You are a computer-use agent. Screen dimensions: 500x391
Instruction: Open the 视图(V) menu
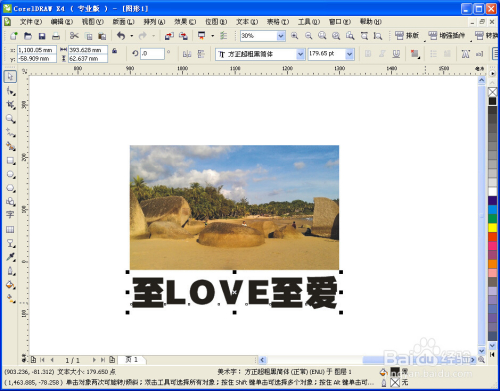[x=93, y=22]
